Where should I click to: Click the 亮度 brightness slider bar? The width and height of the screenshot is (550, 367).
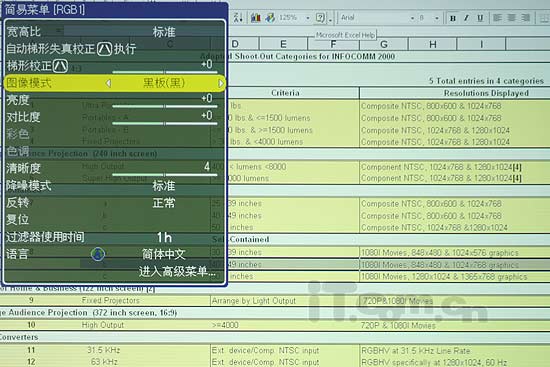(165, 106)
